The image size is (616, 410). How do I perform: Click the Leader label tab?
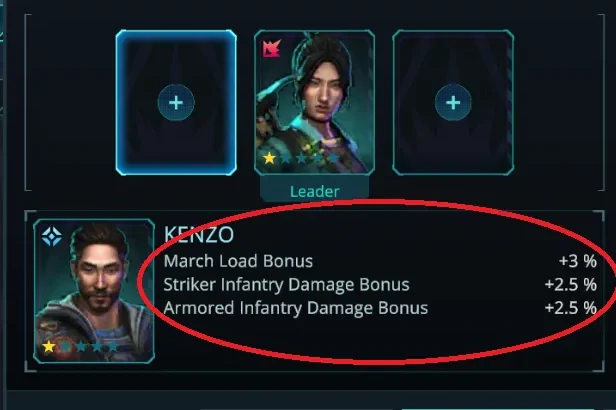[314, 191]
